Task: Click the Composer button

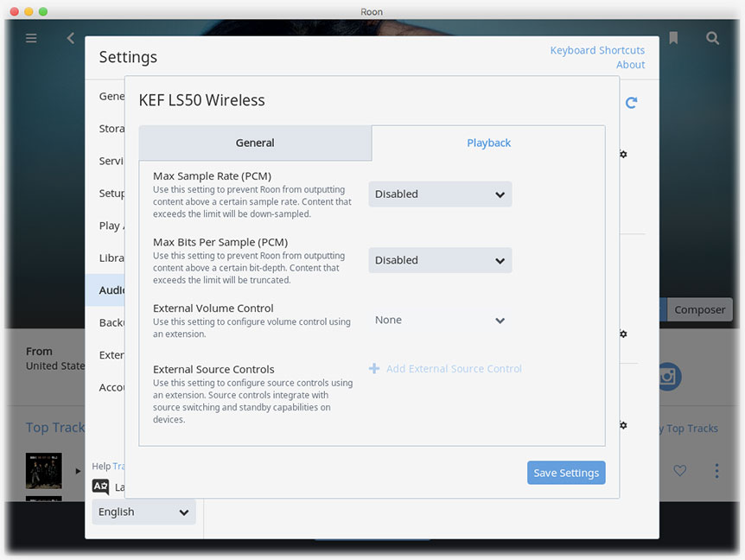Action: pyautogui.click(x=699, y=309)
